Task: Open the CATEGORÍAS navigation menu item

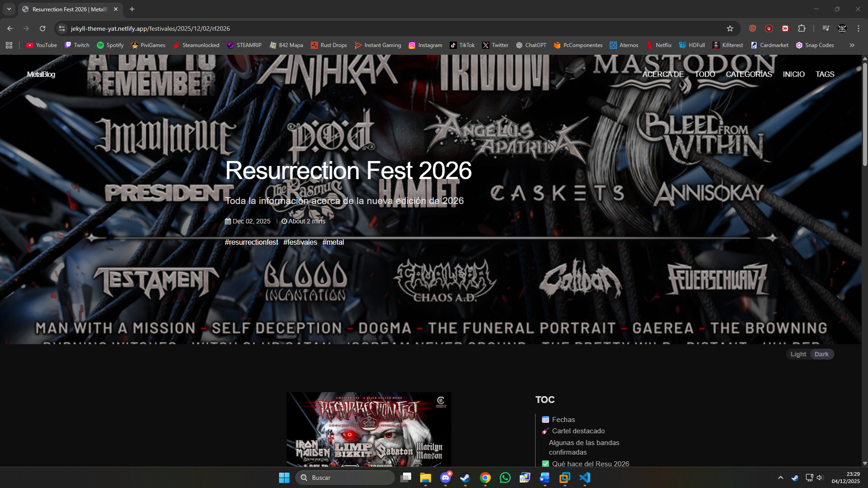Action: pyautogui.click(x=749, y=74)
